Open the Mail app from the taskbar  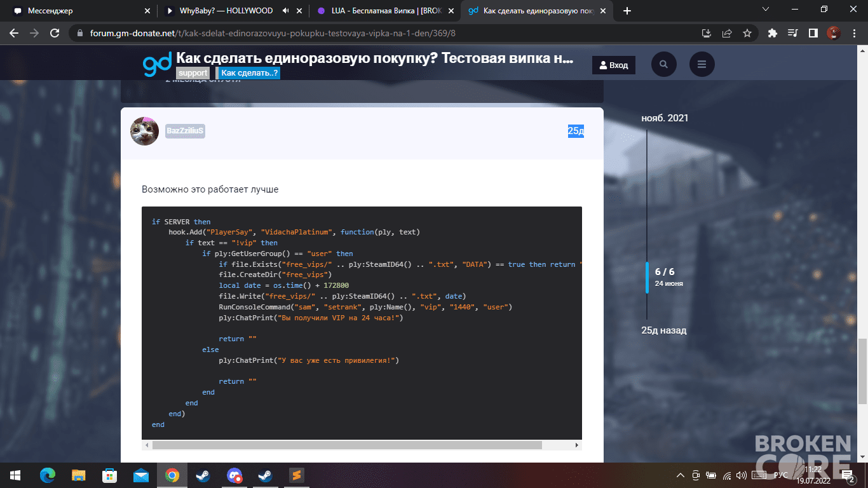(140, 475)
